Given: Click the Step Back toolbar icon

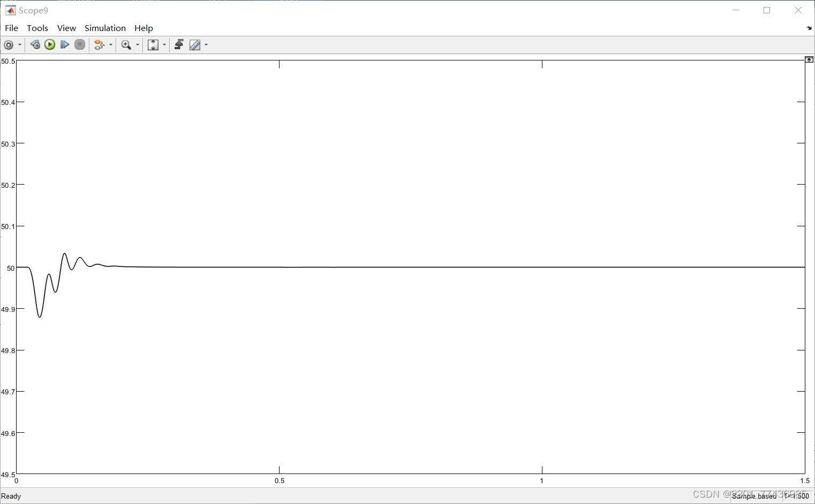Looking at the screenshot, I should [35, 45].
